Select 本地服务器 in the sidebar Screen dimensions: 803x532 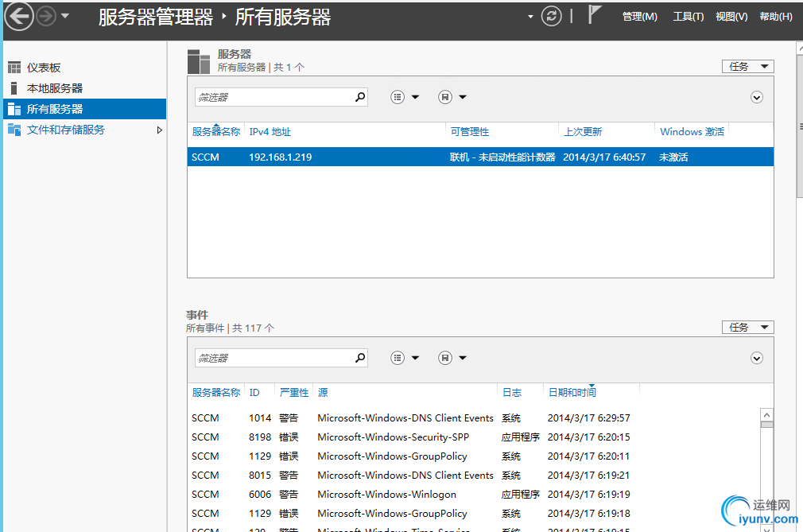[x=54, y=88]
